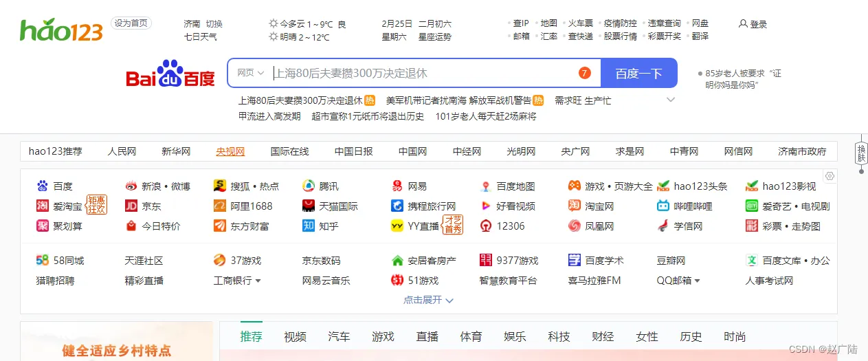
Task: Click the NetEase icon
Action: click(397, 186)
